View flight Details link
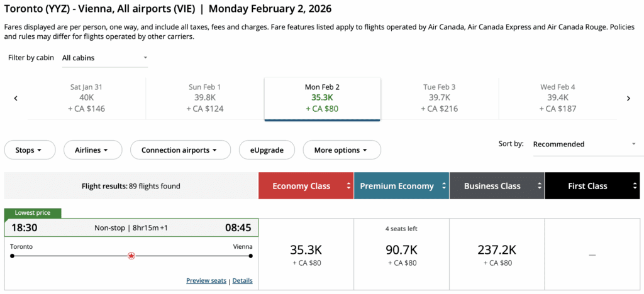This screenshot has height=294, width=644. 242,281
